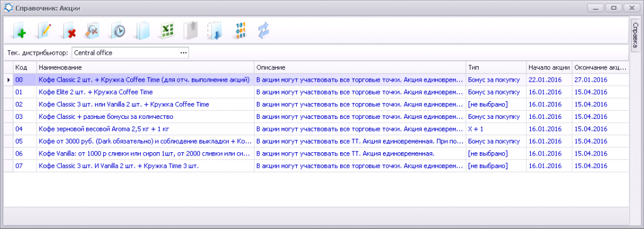The image size is (644, 229).
Task: Click start date 22.01.2016
Action: [x=549, y=80]
